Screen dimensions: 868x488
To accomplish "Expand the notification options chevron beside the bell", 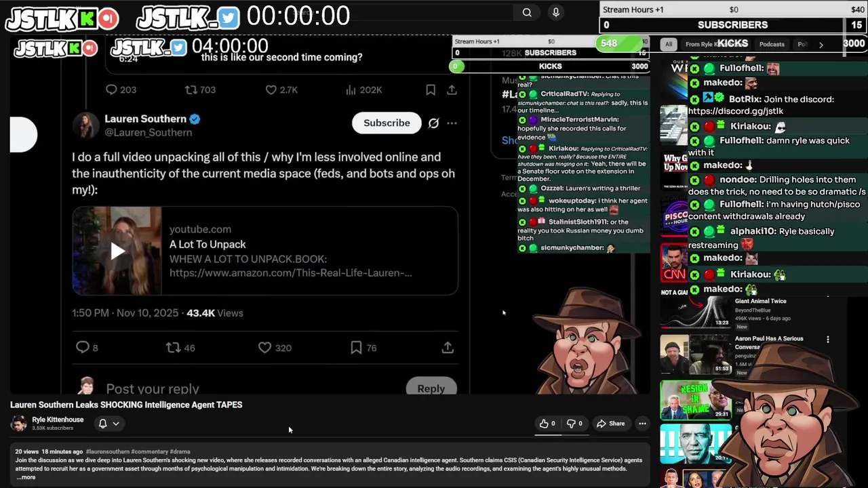I will click(x=116, y=424).
